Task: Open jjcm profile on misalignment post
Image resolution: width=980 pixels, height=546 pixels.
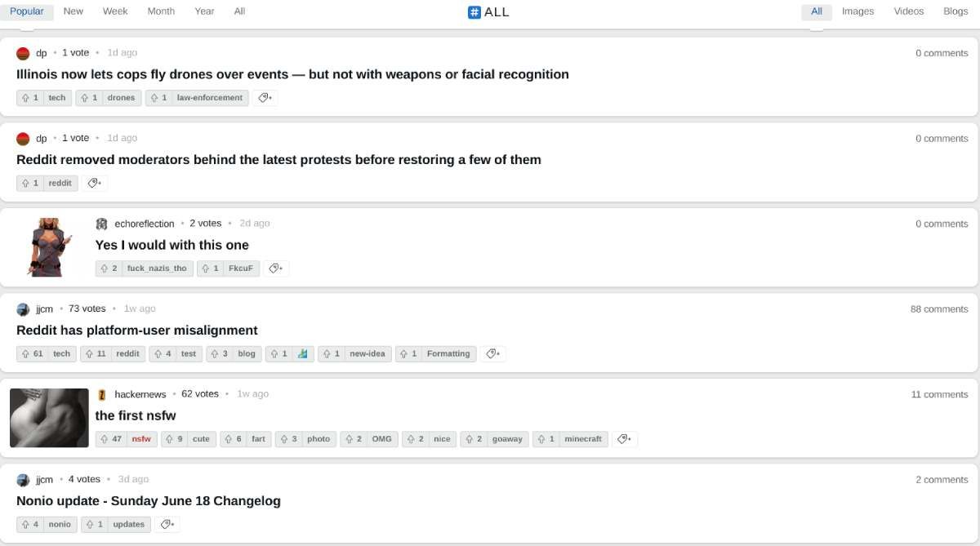Action: (44, 309)
